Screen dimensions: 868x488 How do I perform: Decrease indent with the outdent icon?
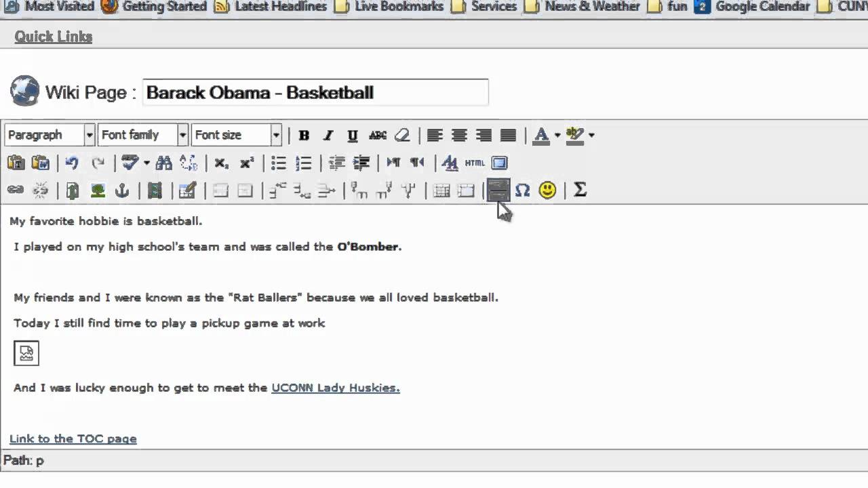point(336,163)
